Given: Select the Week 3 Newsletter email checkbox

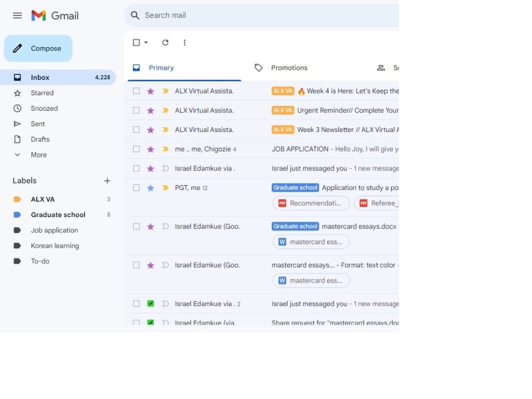Looking at the screenshot, I should [x=136, y=130].
